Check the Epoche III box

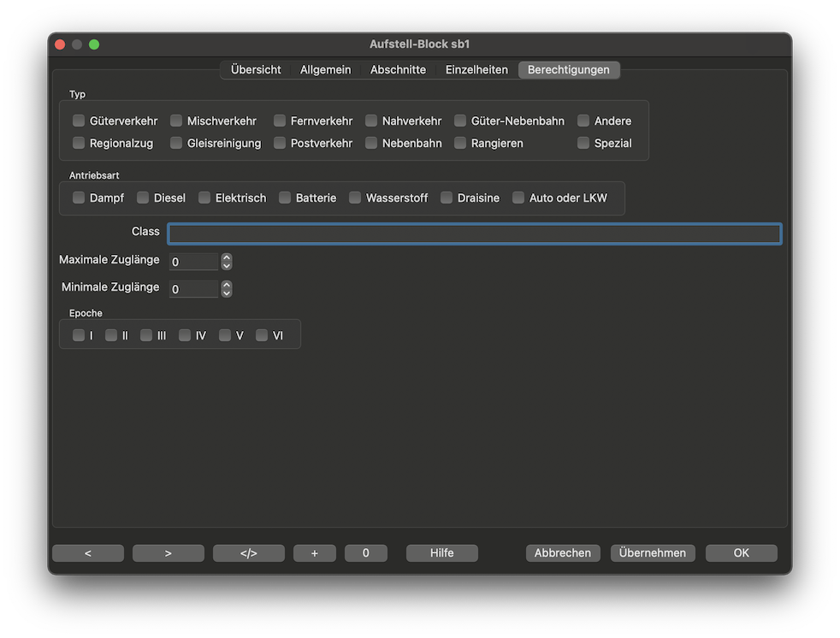coord(147,336)
